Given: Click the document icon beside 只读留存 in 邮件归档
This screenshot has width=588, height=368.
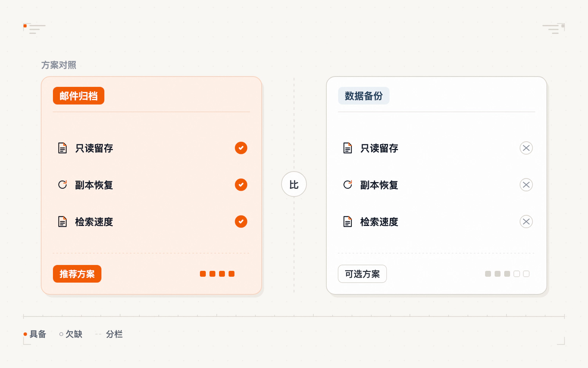Looking at the screenshot, I should click(x=62, y=148).
